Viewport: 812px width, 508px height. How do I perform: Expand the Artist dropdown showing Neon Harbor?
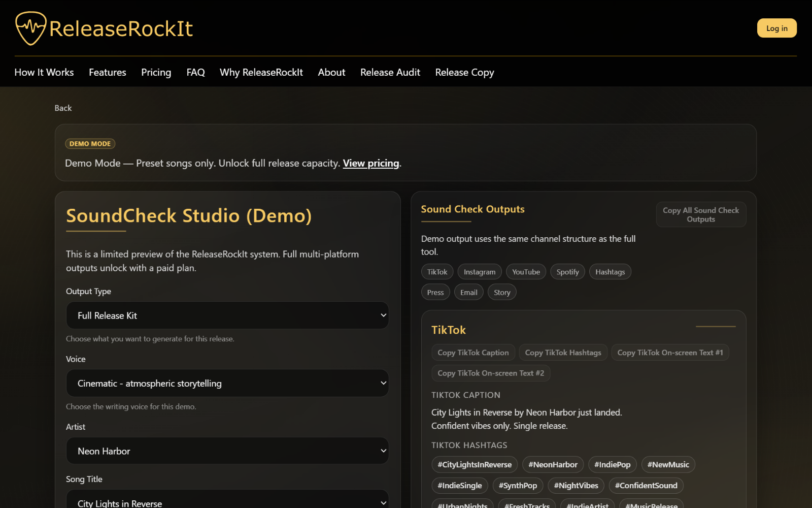[x=227, y=451]
